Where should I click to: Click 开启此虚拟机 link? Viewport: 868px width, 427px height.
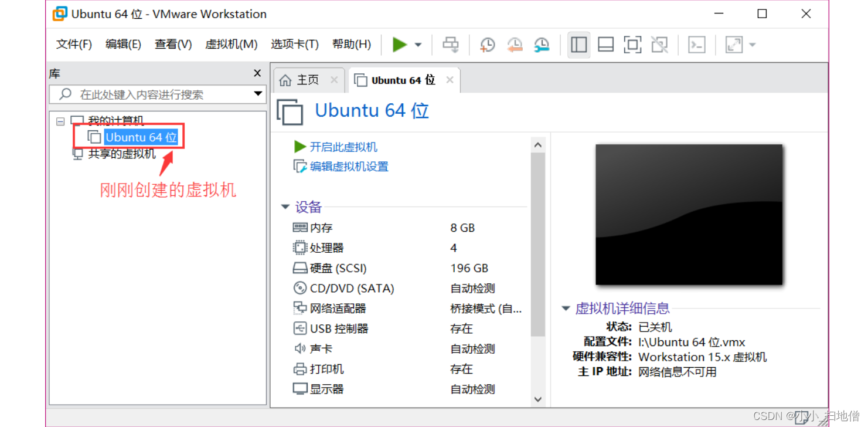coord(343,147)
